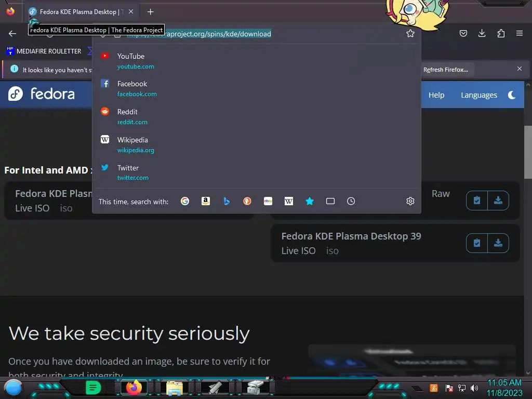Search with Google engine icon
The width and height of the screenshot is (532, 399).
pos(185,201)
